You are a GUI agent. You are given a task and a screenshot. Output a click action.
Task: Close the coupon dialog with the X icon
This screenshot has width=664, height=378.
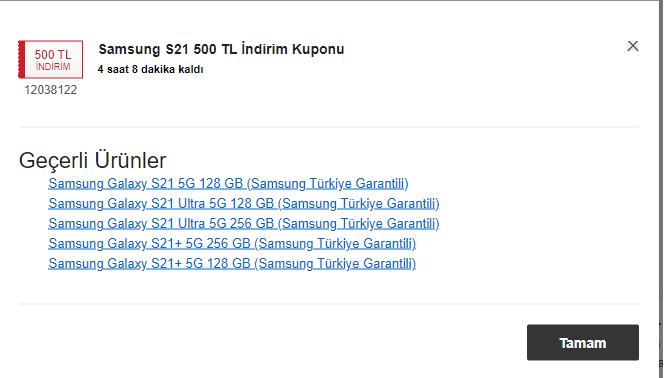click(x=633, y=46)
